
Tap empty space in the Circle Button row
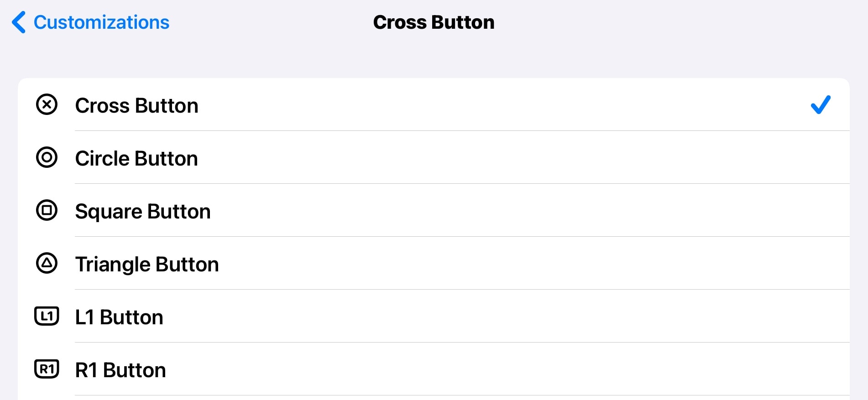(502, 158)
